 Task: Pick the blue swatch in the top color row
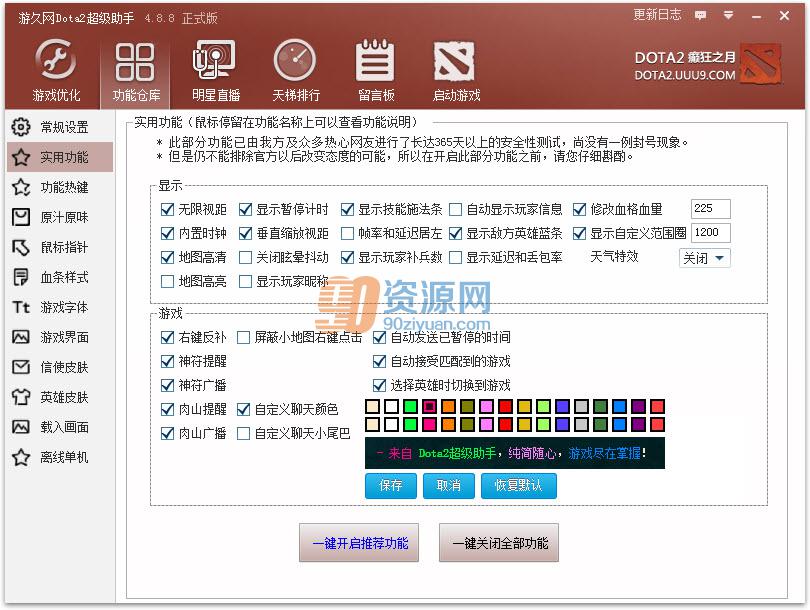619,406
